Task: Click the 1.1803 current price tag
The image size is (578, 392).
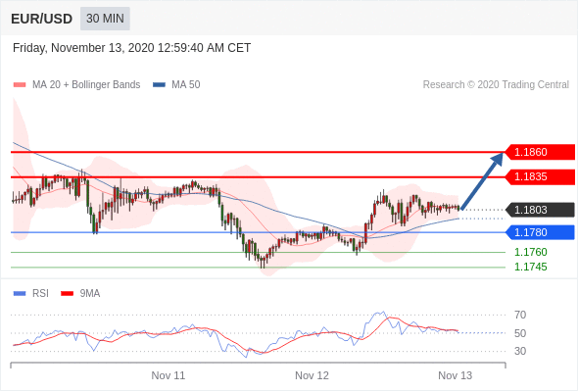Action: coord(539,210)
